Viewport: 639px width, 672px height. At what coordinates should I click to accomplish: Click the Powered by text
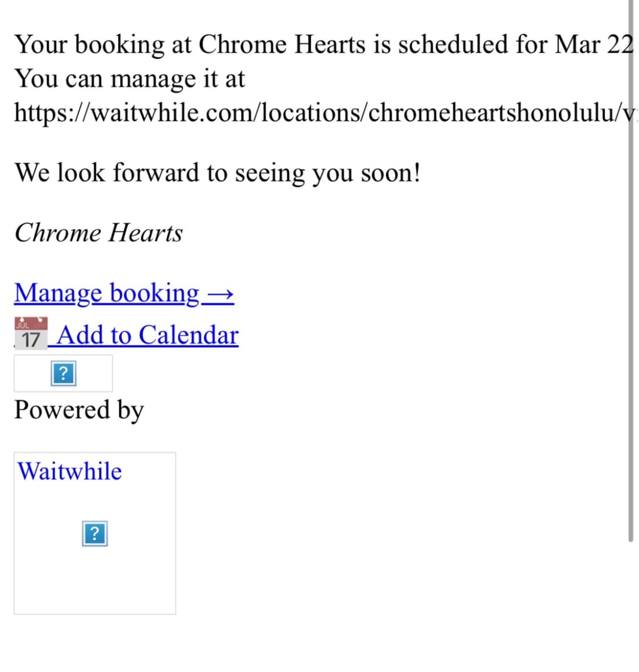[79, 410]
